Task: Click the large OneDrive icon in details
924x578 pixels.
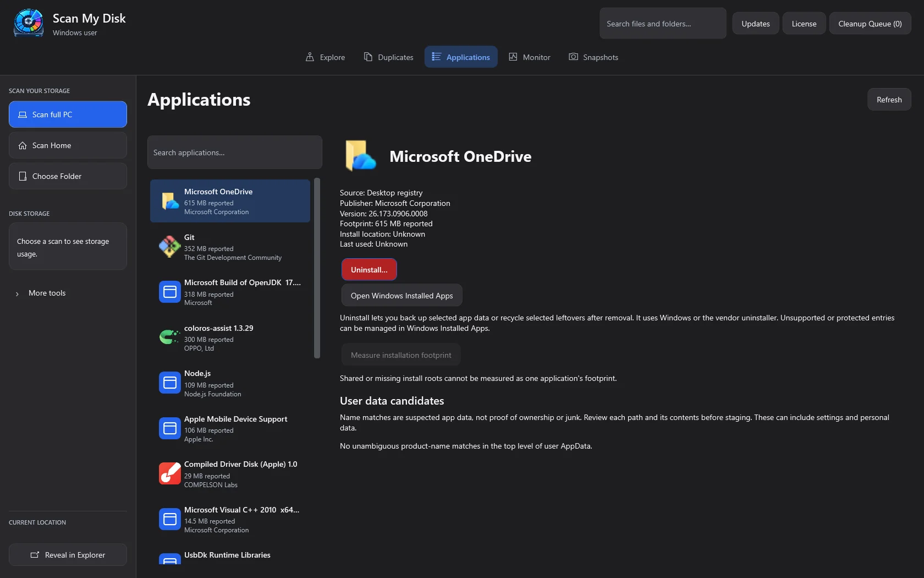Action: [360, 156]
